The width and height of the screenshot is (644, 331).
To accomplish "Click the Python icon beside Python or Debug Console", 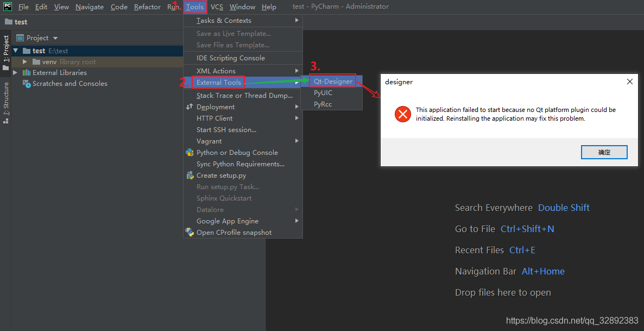I will click(x=190, y=153).
